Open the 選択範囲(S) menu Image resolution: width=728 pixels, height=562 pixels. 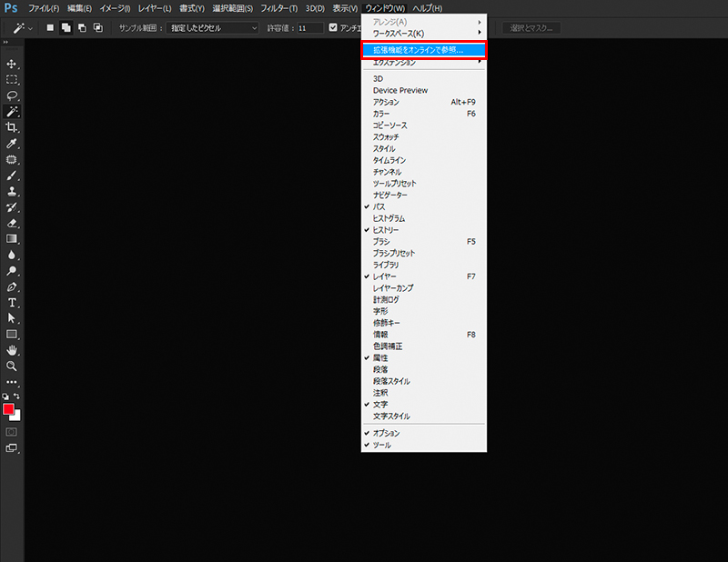(x=233, y=8)
